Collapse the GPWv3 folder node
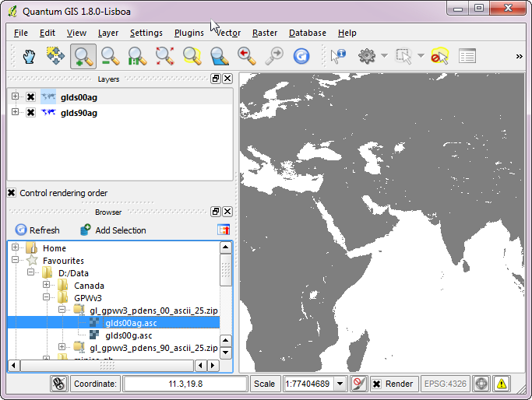Viewport: 532px width, 400px height. [46, 297]
